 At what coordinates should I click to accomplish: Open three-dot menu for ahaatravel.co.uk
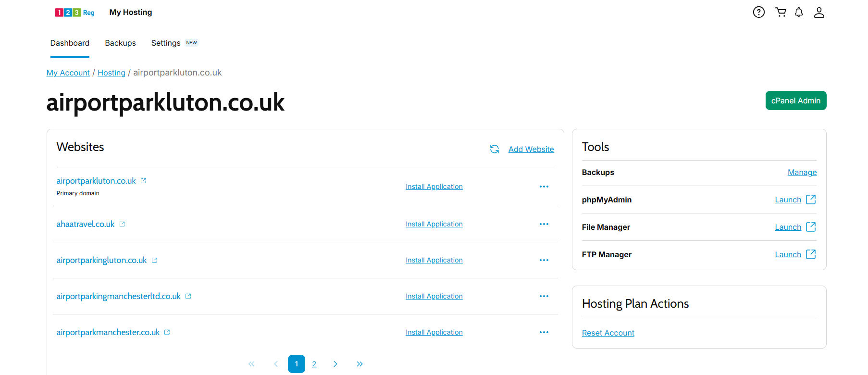[x=544, y=224]
